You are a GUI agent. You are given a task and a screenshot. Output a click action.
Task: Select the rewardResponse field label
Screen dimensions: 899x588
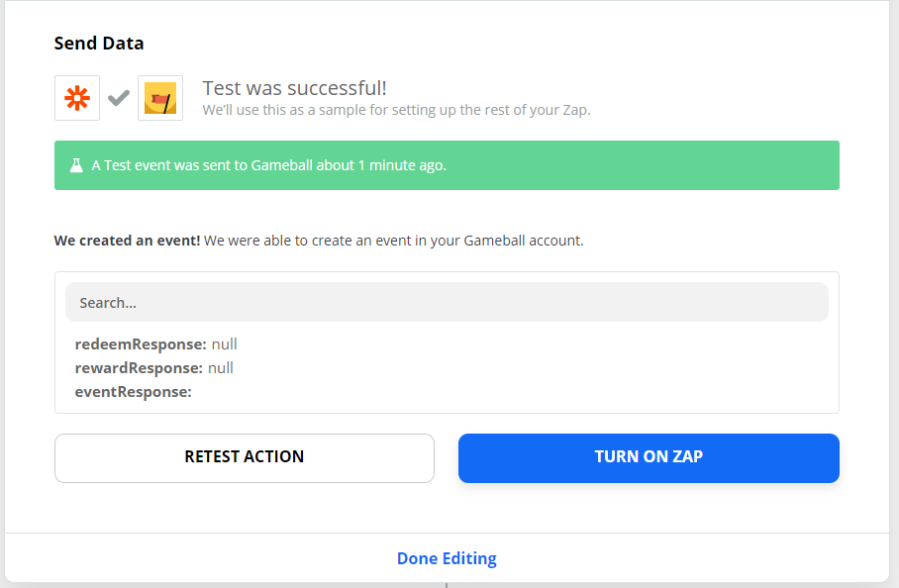(139, 368)
